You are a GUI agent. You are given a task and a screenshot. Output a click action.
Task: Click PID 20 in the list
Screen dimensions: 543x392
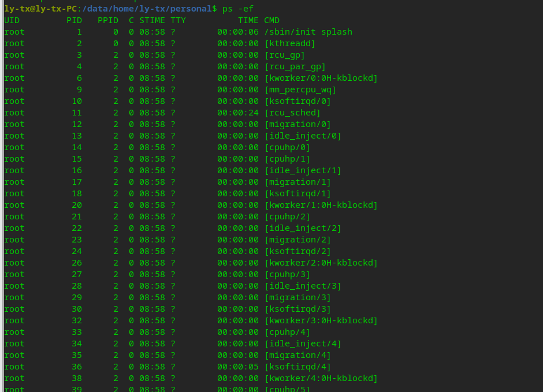pyautogui.click(x=77, y=205)
